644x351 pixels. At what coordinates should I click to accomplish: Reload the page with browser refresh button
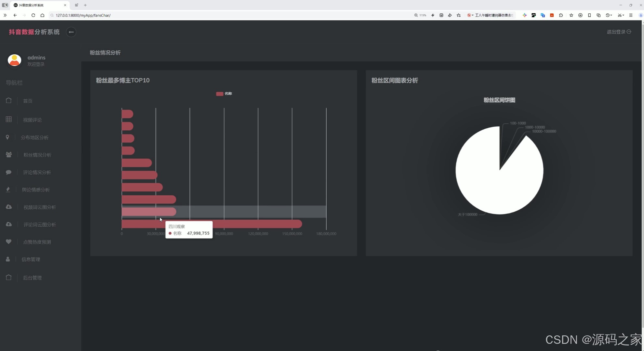[x=33, y=15]
